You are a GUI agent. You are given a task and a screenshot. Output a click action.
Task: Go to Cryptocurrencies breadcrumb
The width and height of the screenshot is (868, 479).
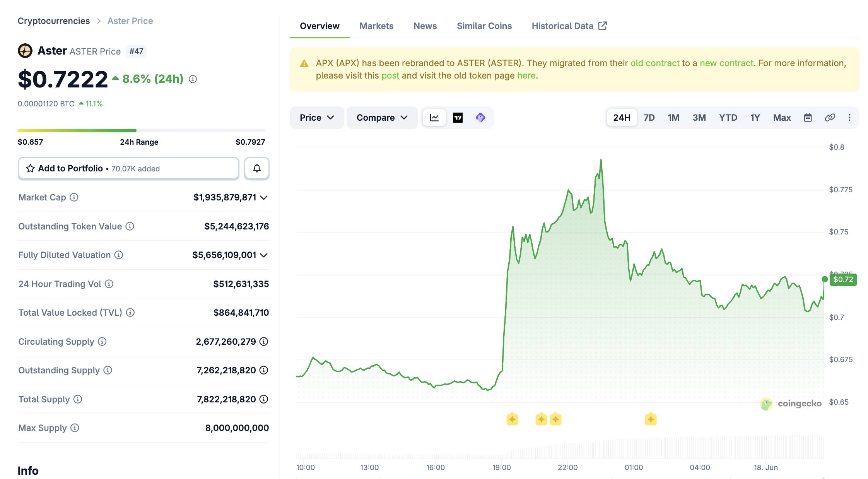(54, 21)
